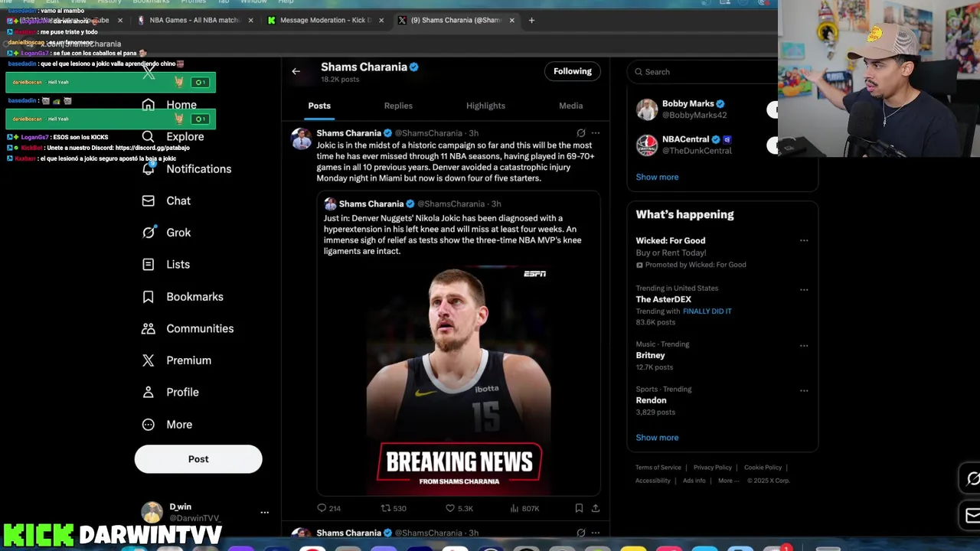Open The AsterDEX trend
This screenshot has width=980, height=551.
coord(663,299)
